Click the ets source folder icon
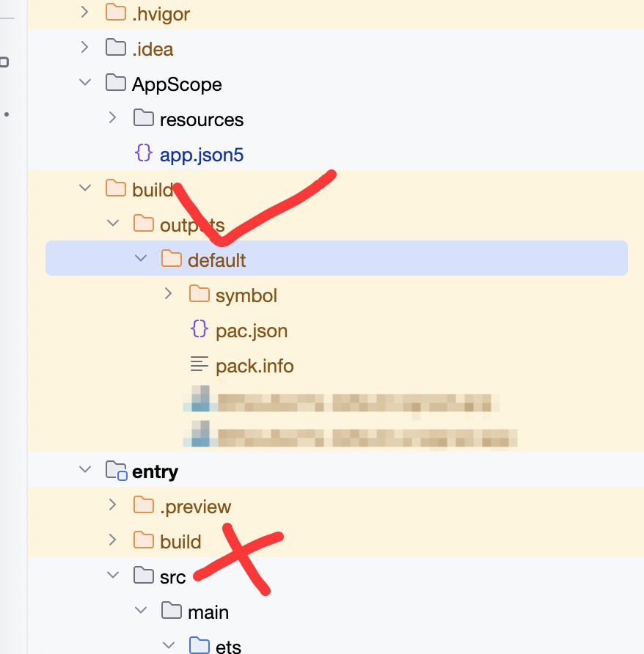Viewport: 644px width, 654px height. click(x=199, y=646)
